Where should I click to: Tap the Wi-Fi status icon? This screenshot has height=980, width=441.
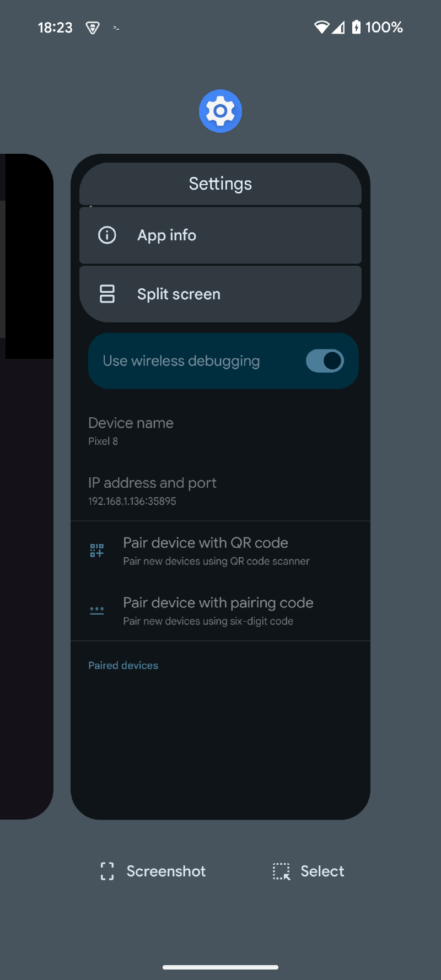coord(321,28)
